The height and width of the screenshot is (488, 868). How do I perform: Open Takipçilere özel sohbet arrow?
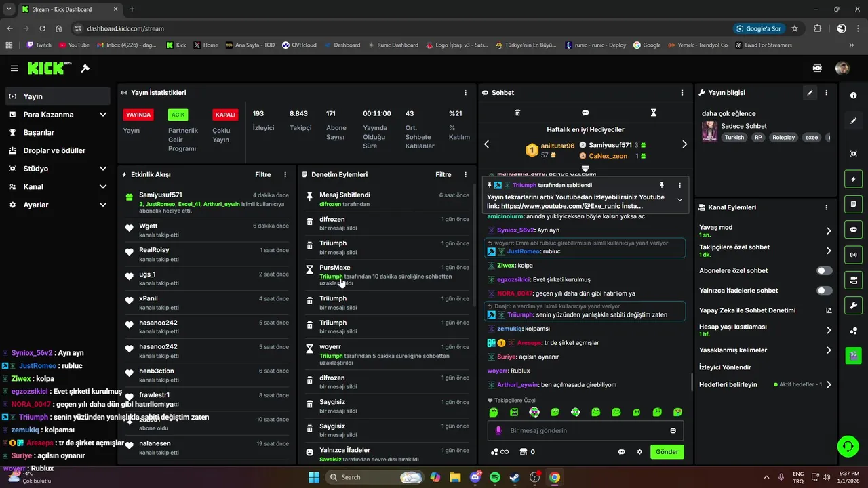coord(829,251)
